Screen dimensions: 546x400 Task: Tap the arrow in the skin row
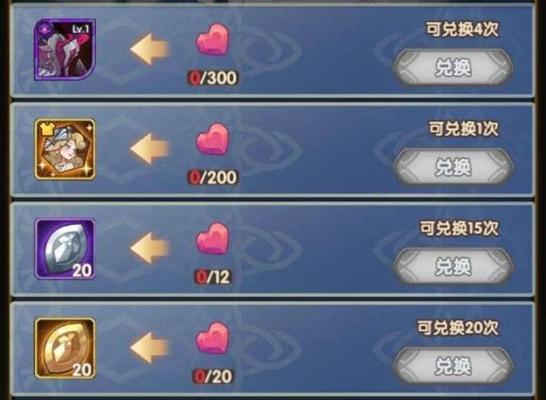(150, 149)
